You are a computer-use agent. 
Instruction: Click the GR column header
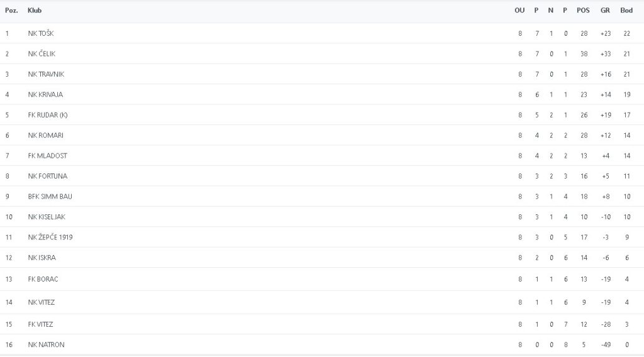[x=605, y=11]
